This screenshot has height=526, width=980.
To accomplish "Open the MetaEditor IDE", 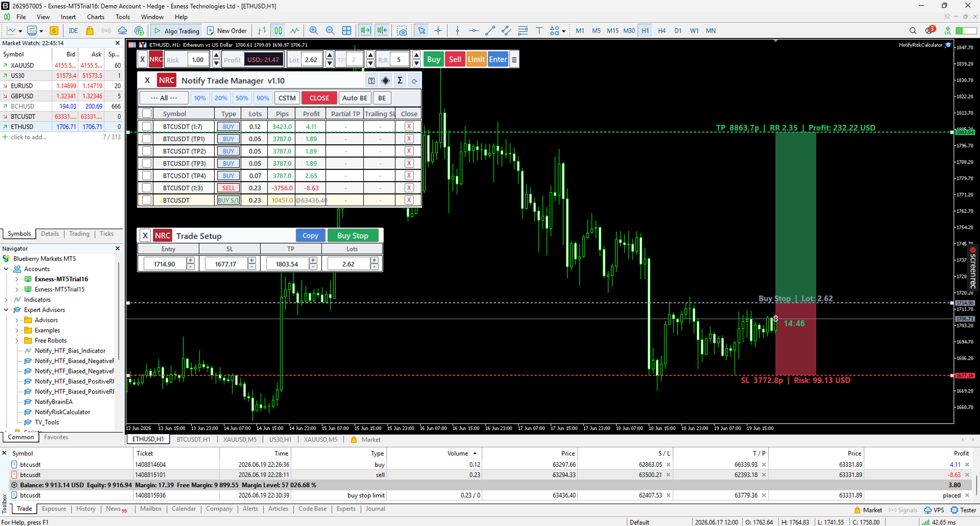I will (x=73, y=31).
